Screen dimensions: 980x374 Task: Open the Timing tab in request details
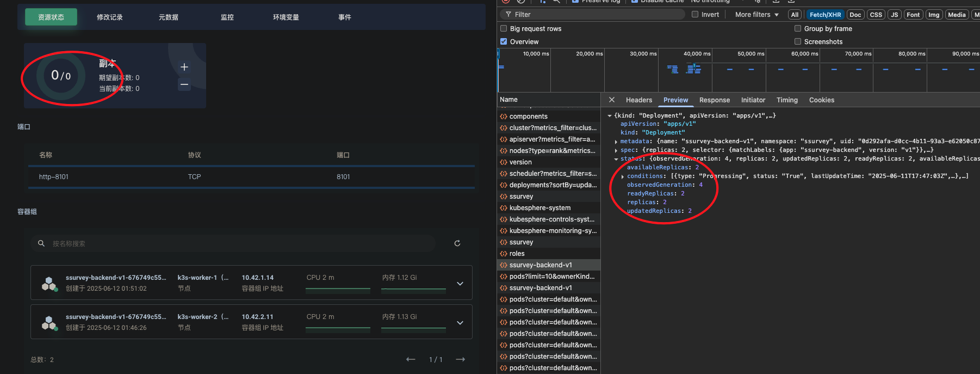[x=787, y=100]
